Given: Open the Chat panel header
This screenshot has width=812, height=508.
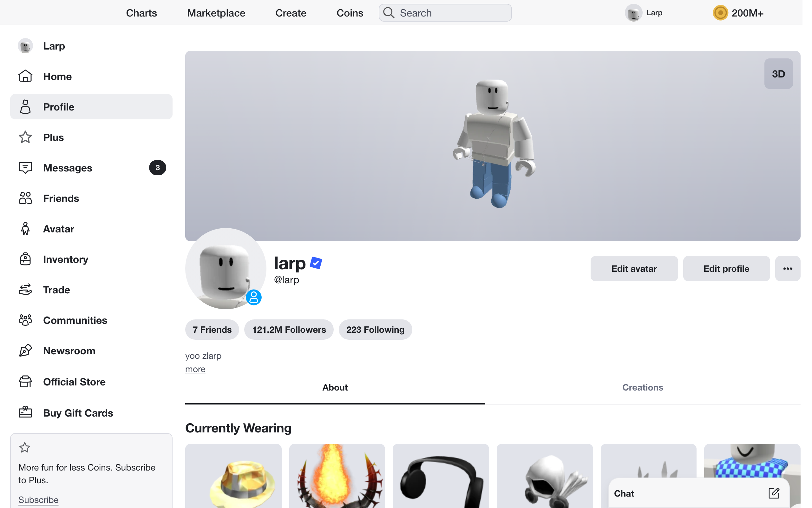Looking at the screenshot, I should 698,493.
